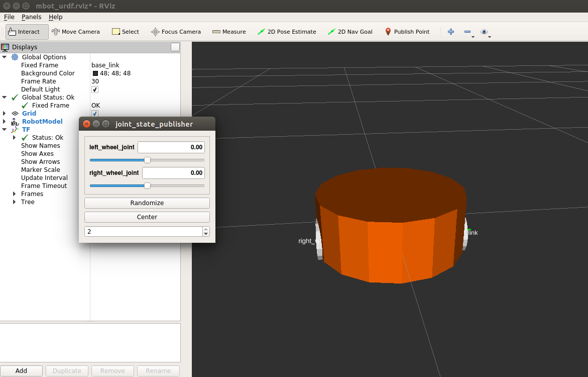The width and height of the screenshot is (588, 377).
Task: Click the Randomize button
Action: coord(147,203)
